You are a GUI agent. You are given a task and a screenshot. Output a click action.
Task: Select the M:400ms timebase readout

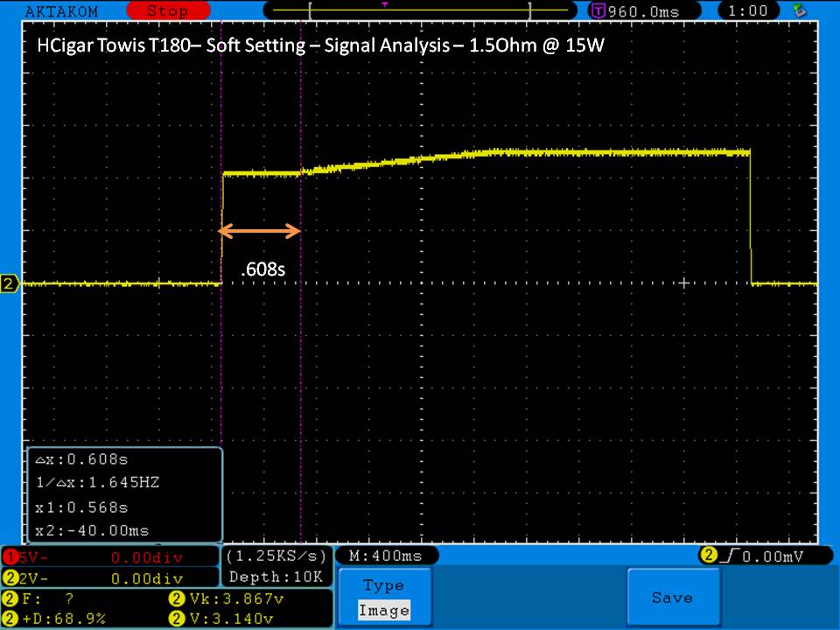385,556
